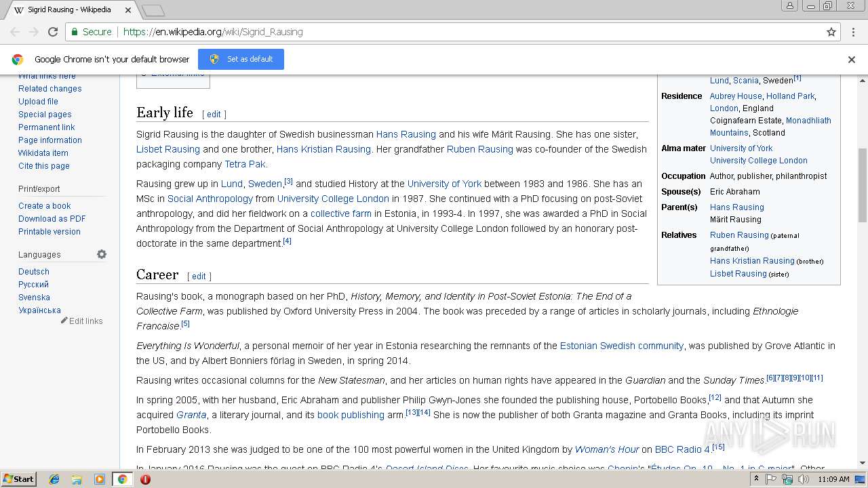This screenshot has height=488, width=868.
Task: Open Chrome's three-dot menu
Action: [854, 32]
